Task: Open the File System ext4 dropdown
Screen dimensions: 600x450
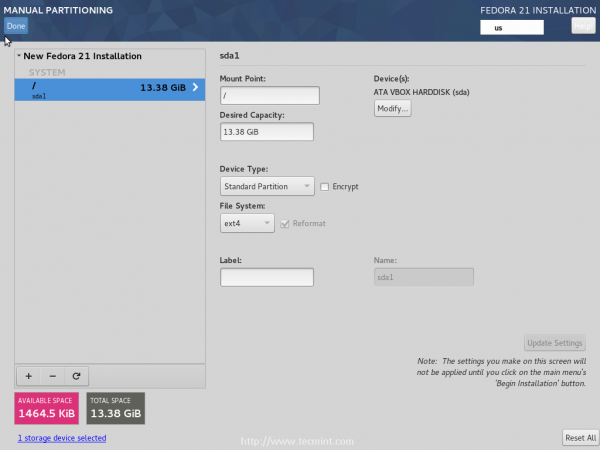Action: coord(247,223)
